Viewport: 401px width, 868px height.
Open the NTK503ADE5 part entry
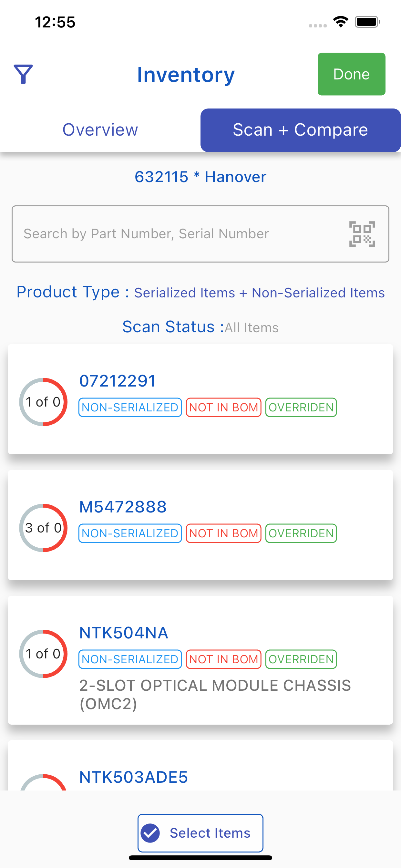(133, 777)
